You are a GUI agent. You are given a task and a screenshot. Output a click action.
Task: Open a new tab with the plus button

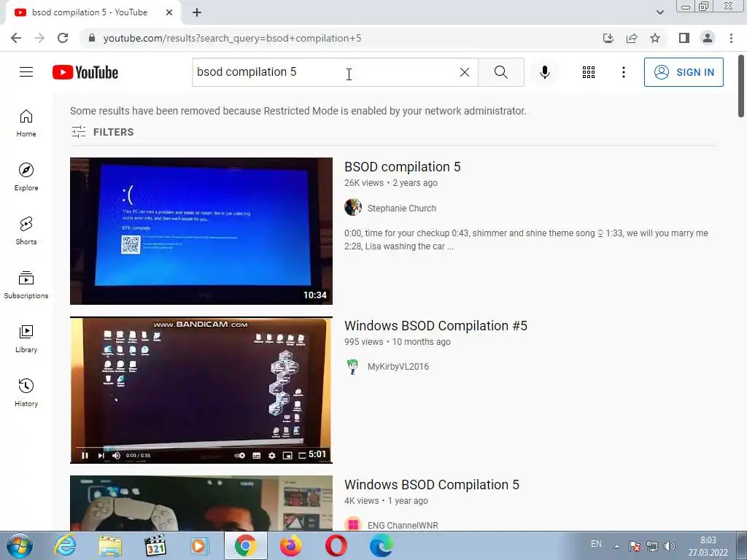tap(197, 13)
